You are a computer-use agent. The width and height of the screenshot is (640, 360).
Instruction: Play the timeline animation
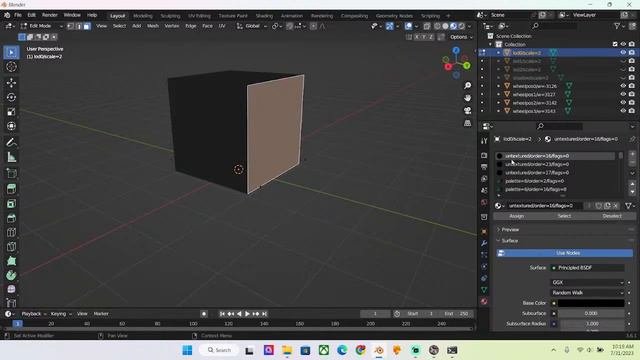[247, 314]
